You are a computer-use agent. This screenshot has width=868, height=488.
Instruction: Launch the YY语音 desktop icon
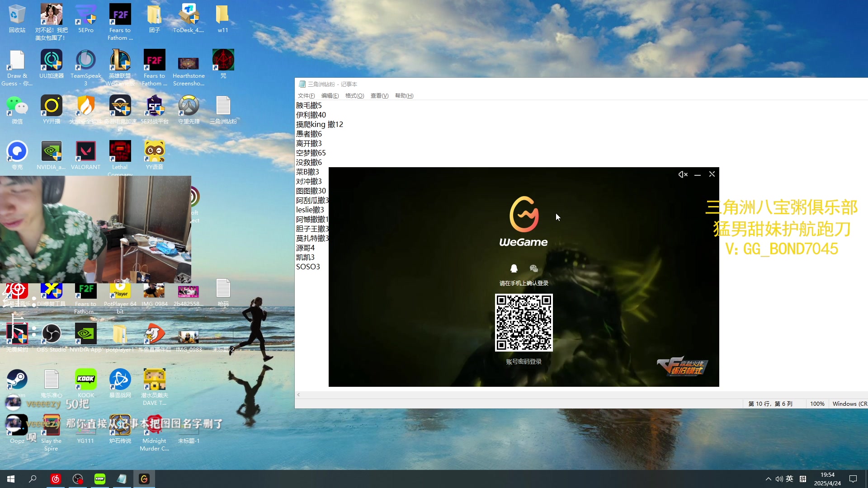click(155, 155)
